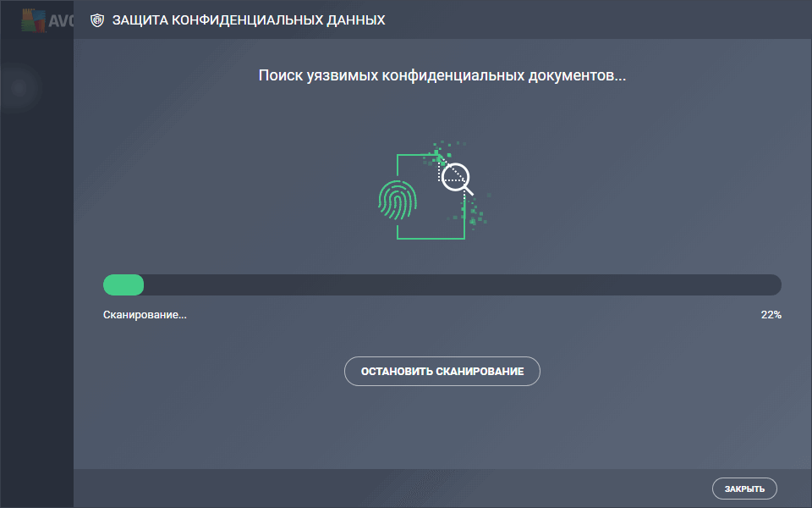This screenshot has width=812, height=508.
Task: Click the Сканирование... status label
Action: 144,314
